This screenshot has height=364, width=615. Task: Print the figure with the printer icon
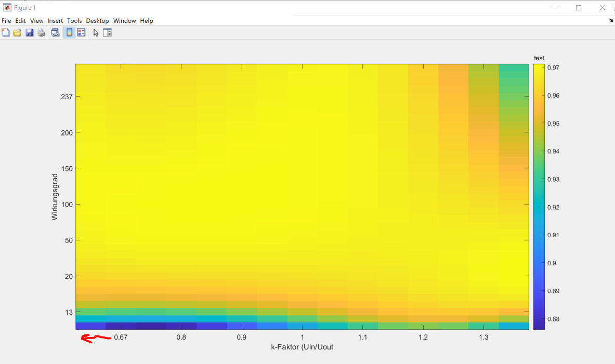click(41, 33)
